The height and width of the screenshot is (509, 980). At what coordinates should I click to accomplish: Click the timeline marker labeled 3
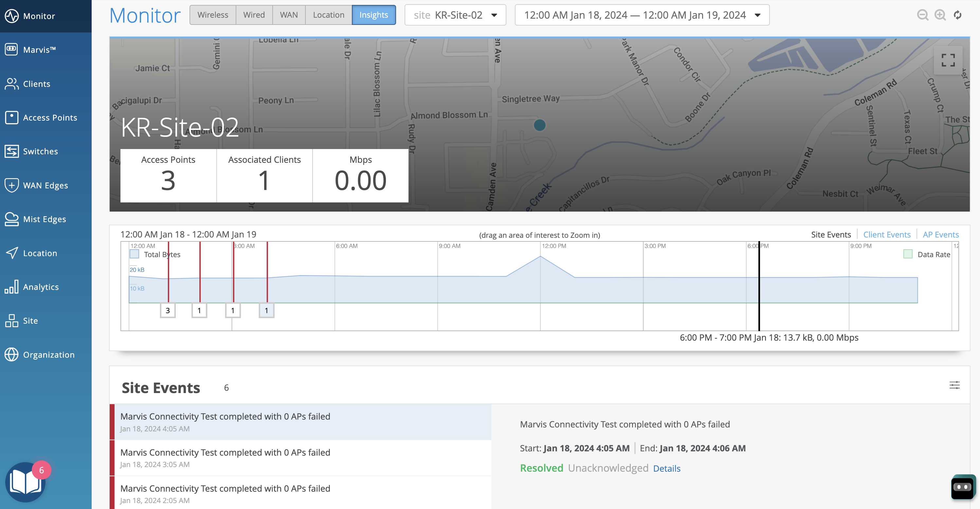[168, 310]
